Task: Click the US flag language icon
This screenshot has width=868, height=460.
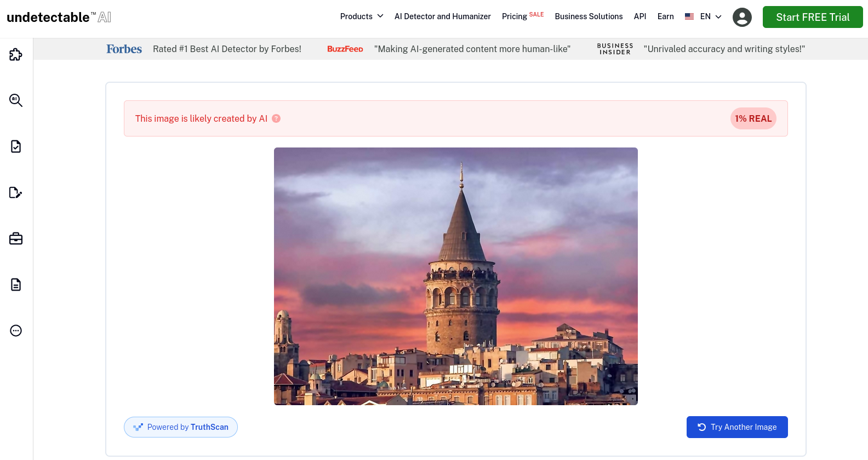Action: (689, 16)
